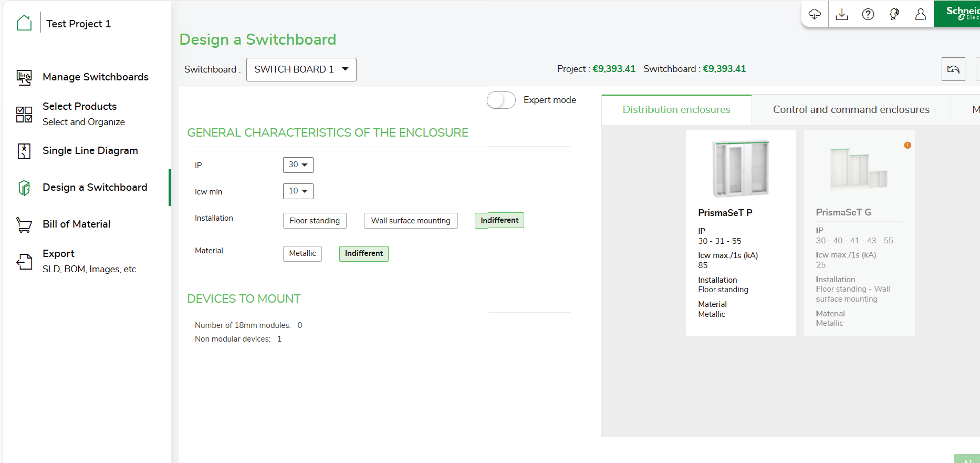Image resolution: width=980 pixels, height=463 pixels.
Task: Go to Select Products menu item
Action: (x=80, y=107)
